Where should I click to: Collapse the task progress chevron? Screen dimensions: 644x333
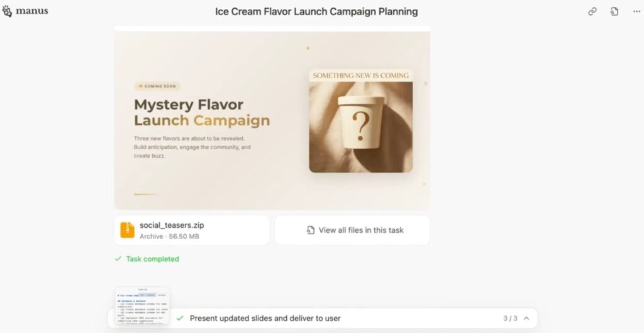click(526, 319)
